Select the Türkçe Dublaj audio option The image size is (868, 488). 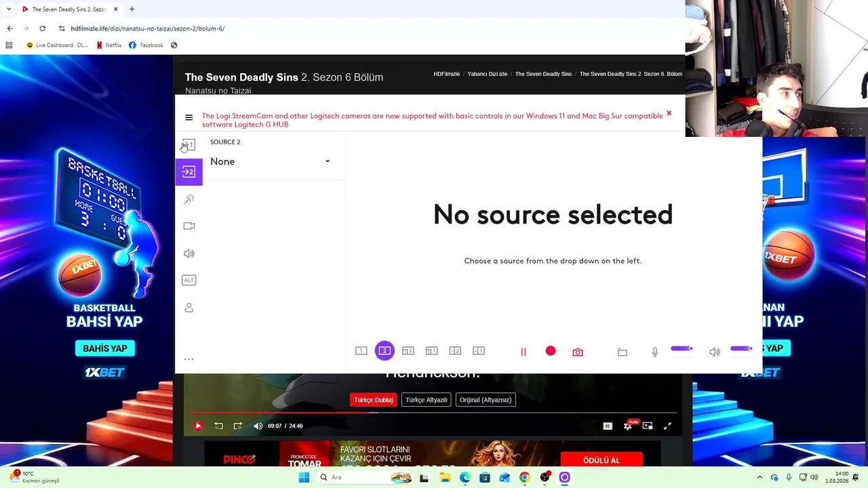point(374,400)
